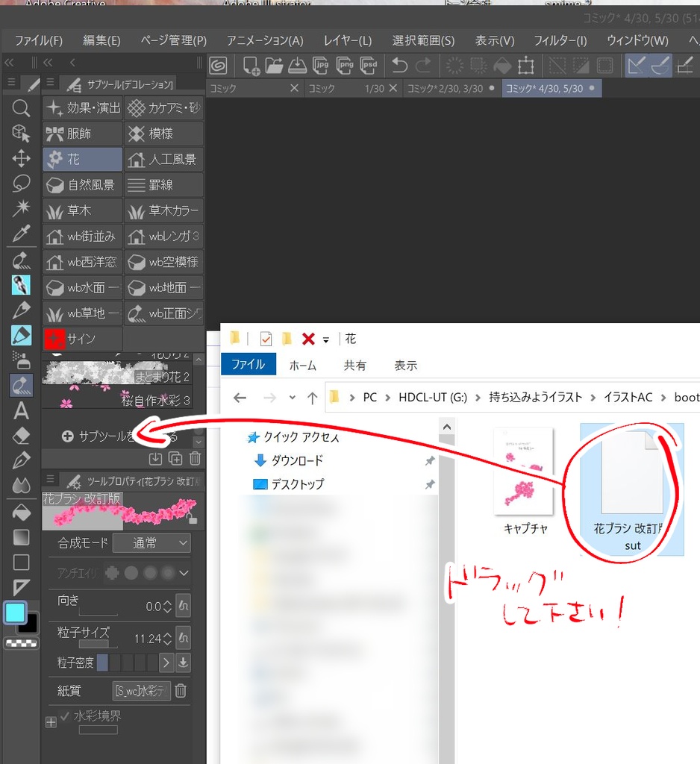The height and width of the screenshot is (764, 700).
Task: Select the Figure rectangle tool
Action: pos(21,563)
